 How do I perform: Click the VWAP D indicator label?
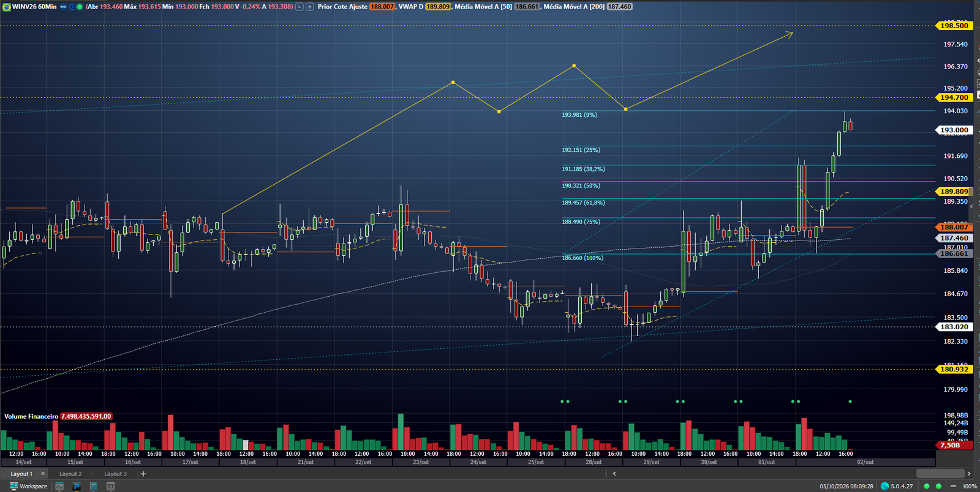click(x=411, y=7)
